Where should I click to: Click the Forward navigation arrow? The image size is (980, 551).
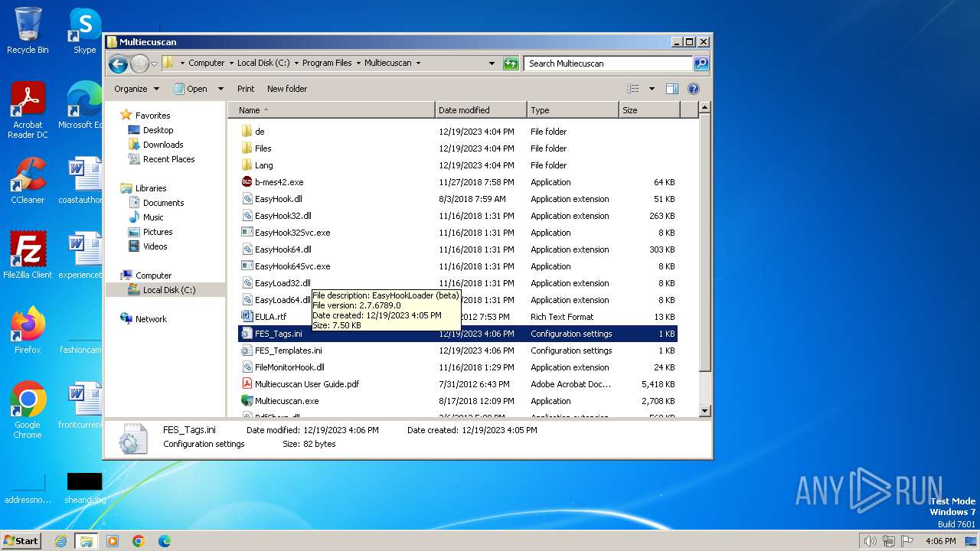(139, 64)
